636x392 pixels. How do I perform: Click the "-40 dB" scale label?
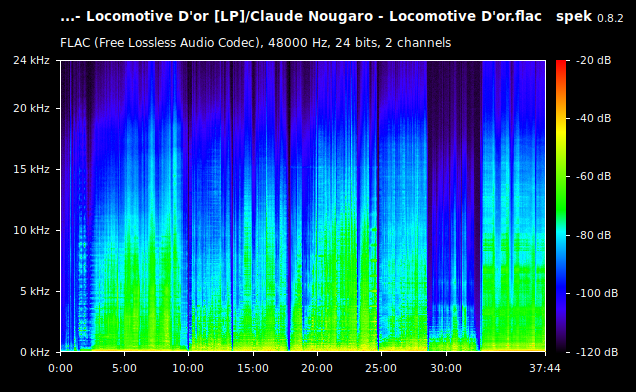point(593,118)
